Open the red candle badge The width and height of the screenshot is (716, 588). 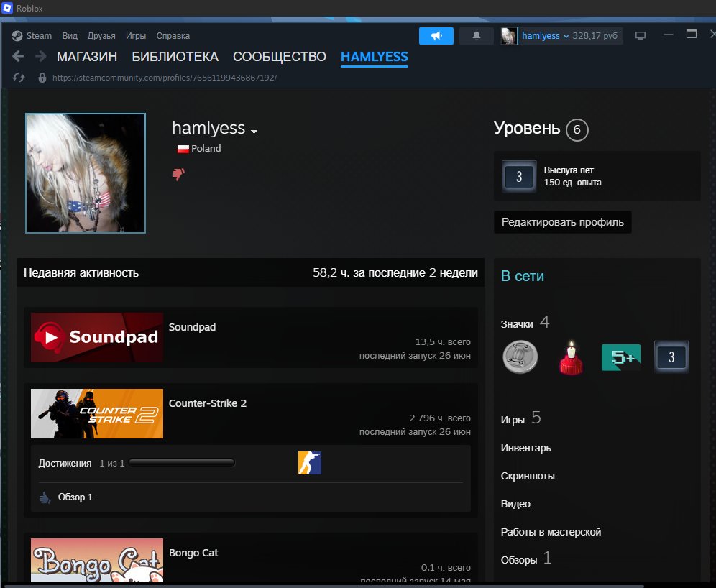[x=571, y=357]
